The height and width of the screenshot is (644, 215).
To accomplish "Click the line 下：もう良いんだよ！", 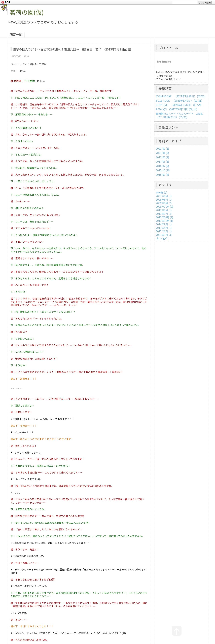I will click(x=22, y=339).
